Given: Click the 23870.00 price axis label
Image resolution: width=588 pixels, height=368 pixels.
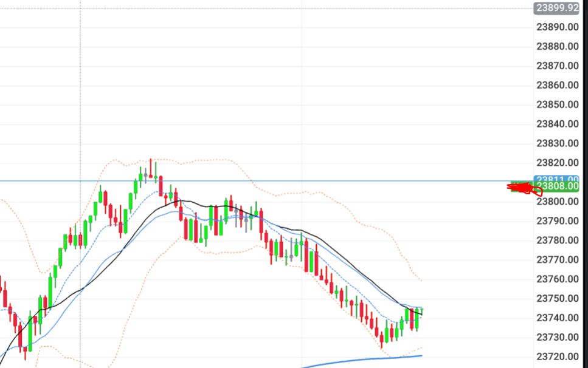Looking at the screenshot, I should 556,66.
